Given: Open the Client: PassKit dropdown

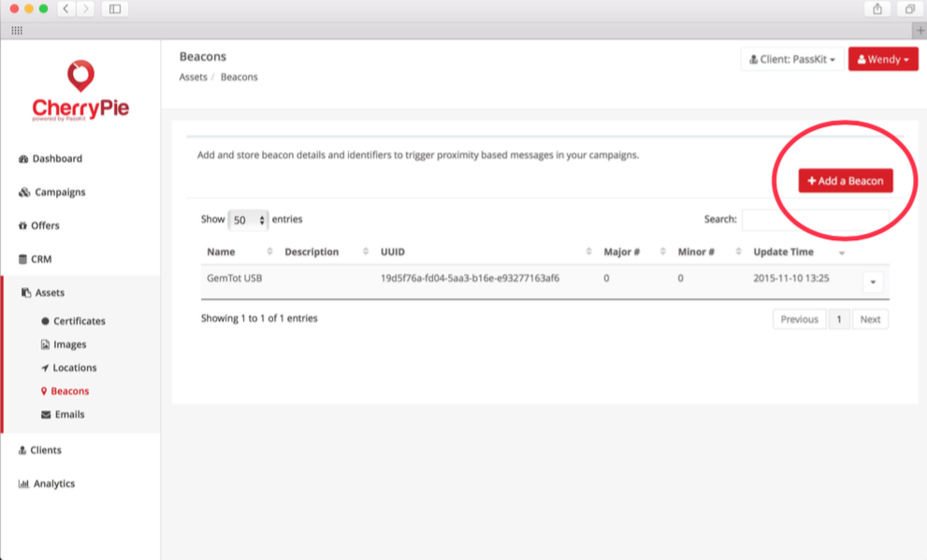Looking at the screenshot, I should [x=791, y=59].
